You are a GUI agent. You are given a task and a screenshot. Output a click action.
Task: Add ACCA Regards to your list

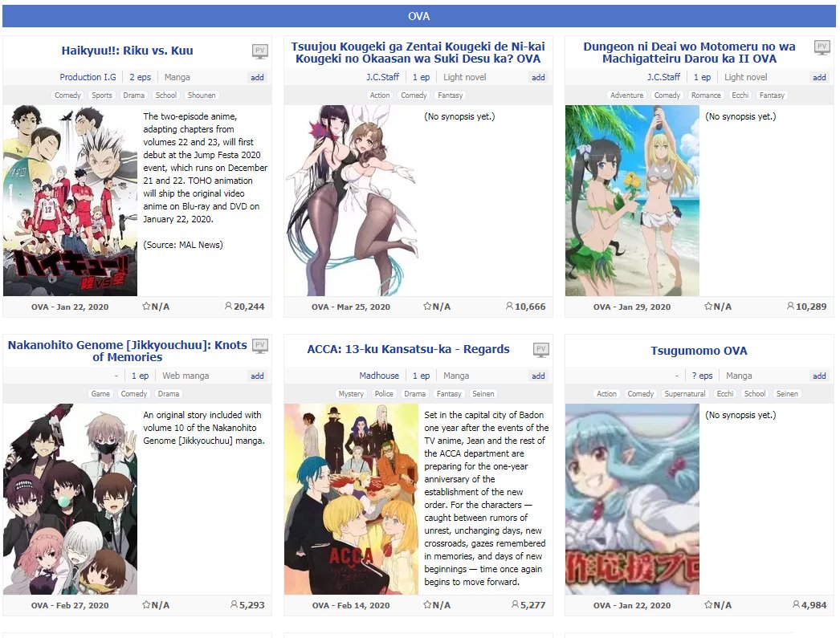point(538,376)
